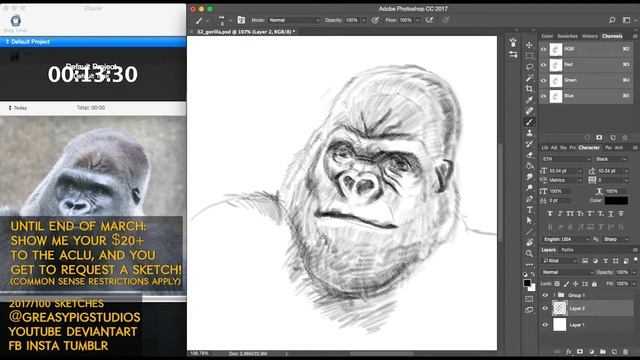Open the anti-aliasing Sharp dropdown
This screenshot has width=640, height=360.
615,239
